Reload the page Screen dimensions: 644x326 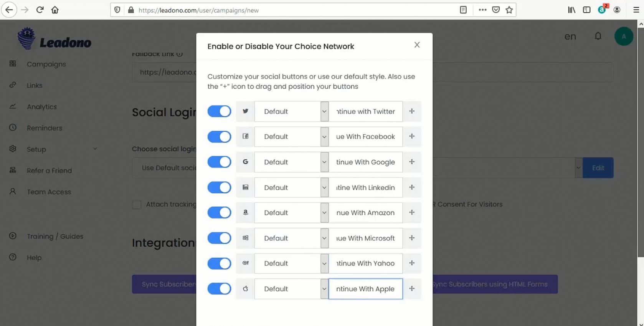[40, 10]
